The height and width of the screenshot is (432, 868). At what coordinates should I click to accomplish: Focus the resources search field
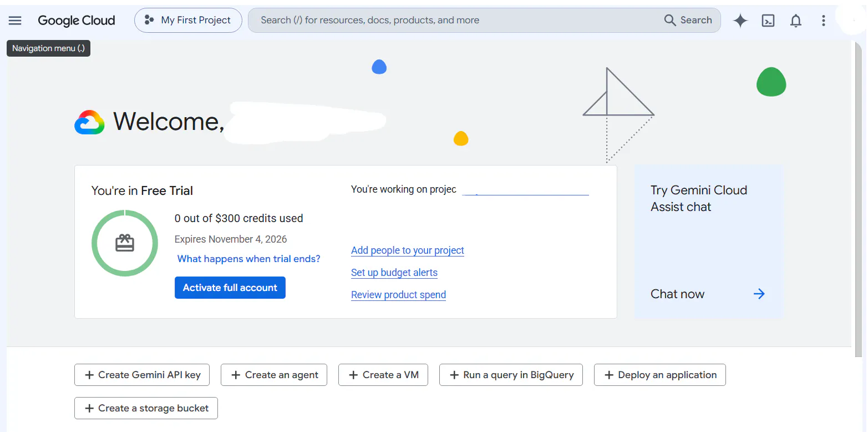point(455,20)
